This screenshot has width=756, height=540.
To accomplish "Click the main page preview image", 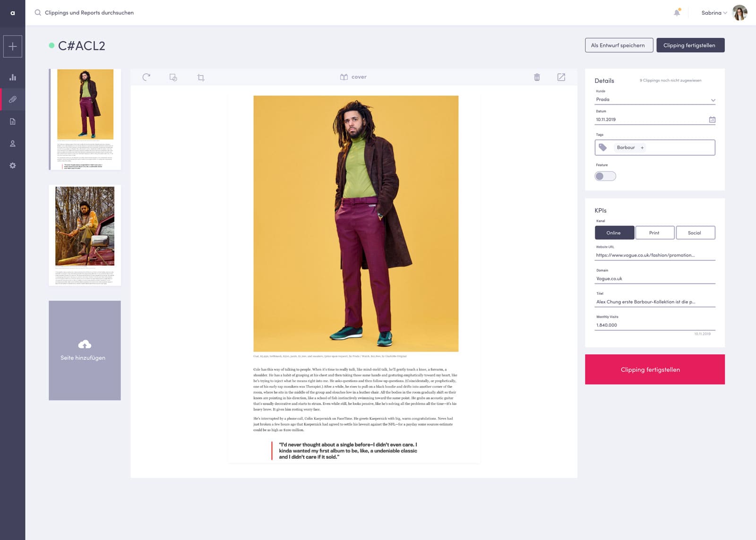I will 356,223.
